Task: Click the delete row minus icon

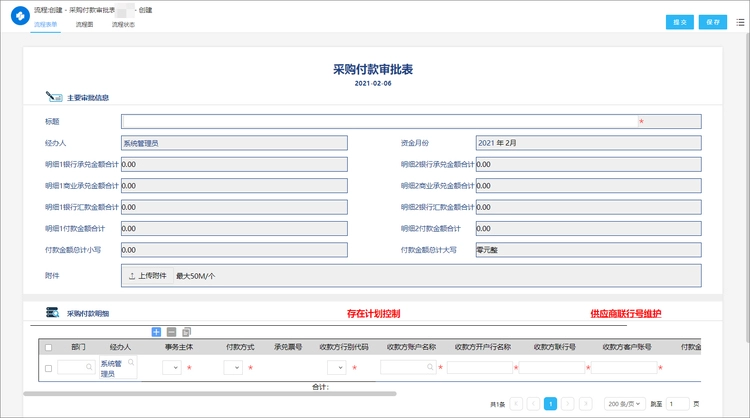Action: pyautogui.click(x=171, y=332)
